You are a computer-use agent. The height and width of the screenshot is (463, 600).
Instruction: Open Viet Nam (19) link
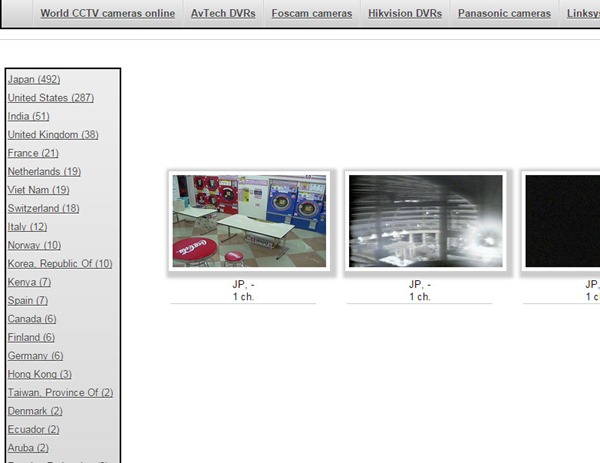(x=39, y=190)
